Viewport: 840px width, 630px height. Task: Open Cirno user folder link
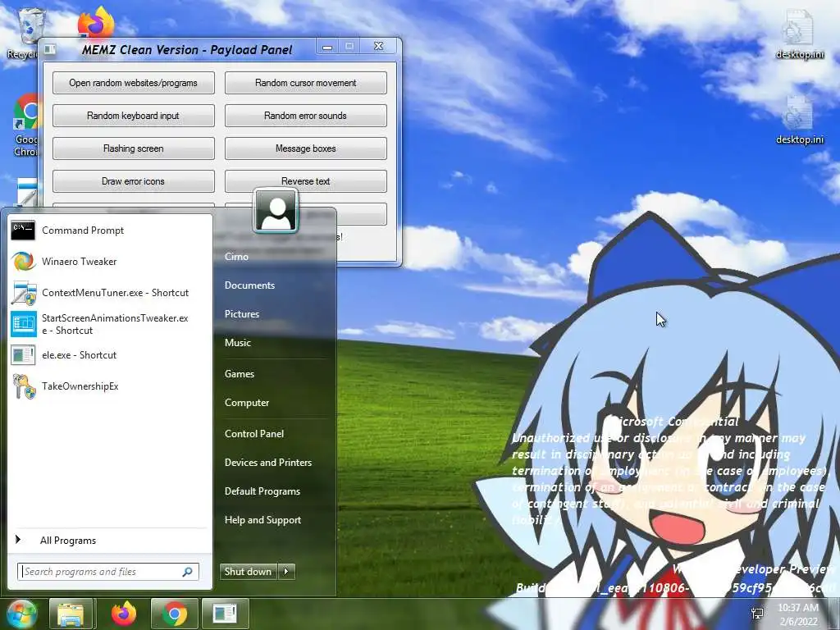(236, 257)
